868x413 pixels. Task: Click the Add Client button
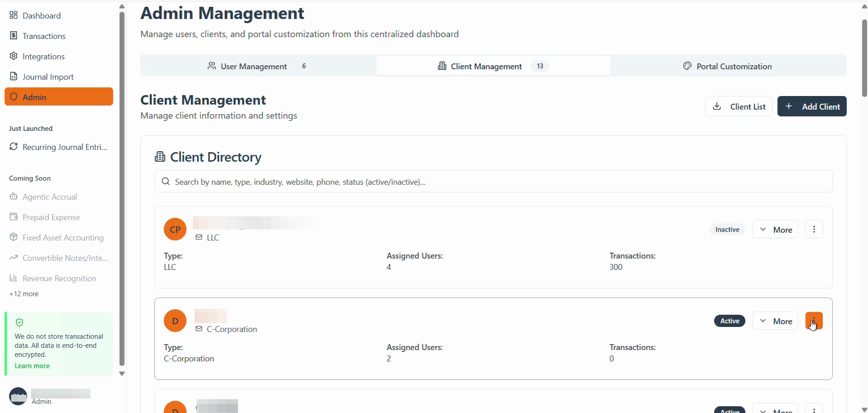tap(812, 106)
